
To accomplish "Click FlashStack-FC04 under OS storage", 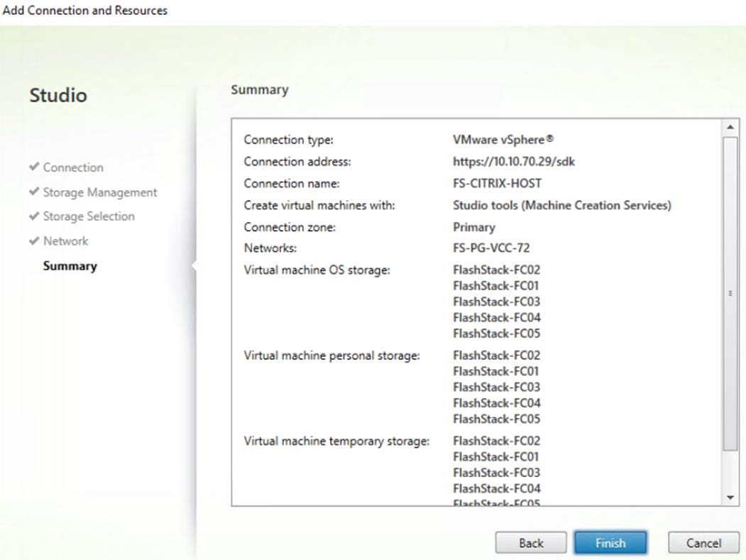I will pyautogui.click(x=497, y=318).
